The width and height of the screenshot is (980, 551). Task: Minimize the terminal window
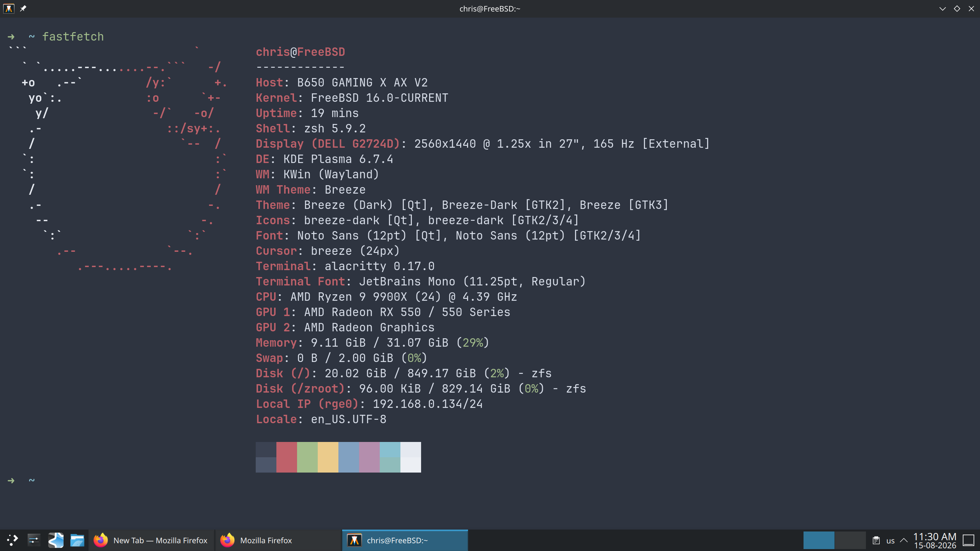point(942,8)
